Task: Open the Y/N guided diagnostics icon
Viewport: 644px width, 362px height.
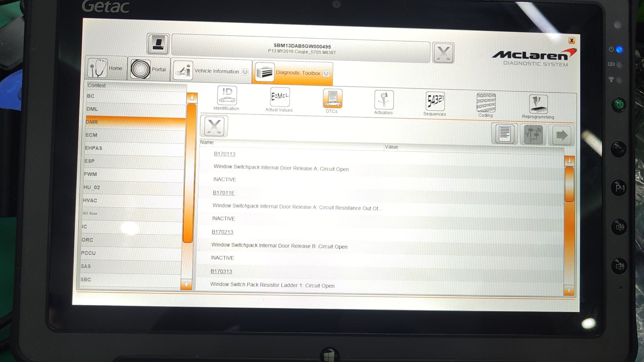Action: click(533, 135)
